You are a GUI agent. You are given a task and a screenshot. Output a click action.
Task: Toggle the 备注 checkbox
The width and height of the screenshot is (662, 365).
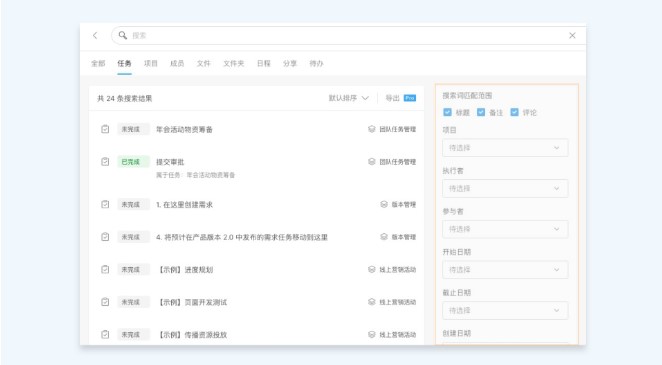pos(481,112)
